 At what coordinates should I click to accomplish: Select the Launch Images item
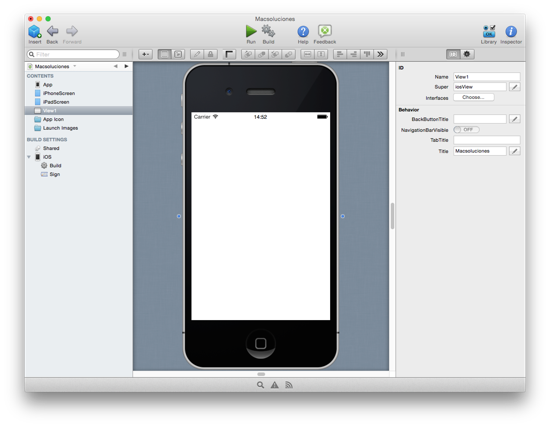[79, 128]
